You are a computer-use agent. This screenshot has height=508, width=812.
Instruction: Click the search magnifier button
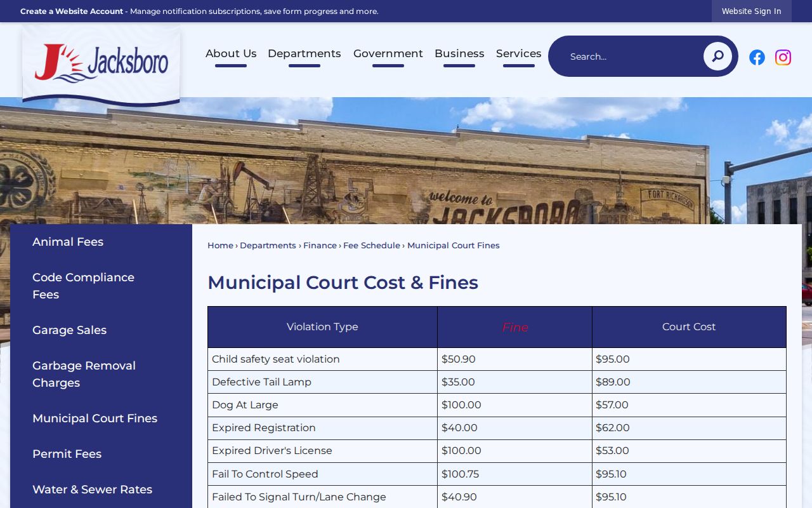click(x=717, y=57)
